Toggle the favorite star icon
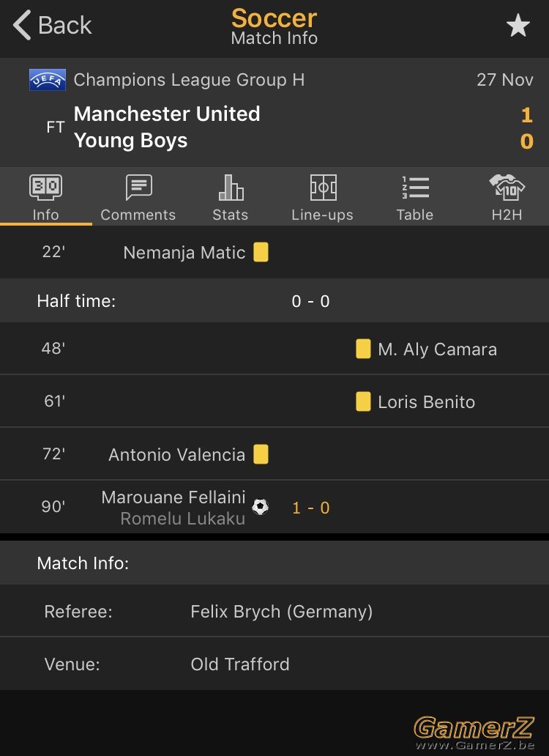Screen dimensions: 549x756 pos(518,26)
